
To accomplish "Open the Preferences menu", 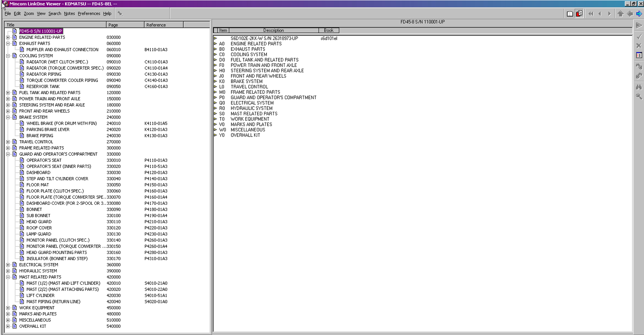I will pyautogui.click(x=89, y=14).
